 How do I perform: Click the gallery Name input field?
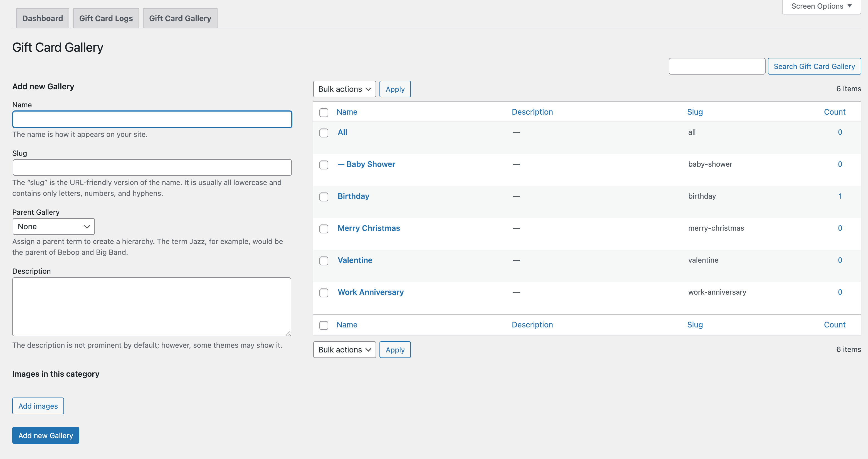point(152,119)
